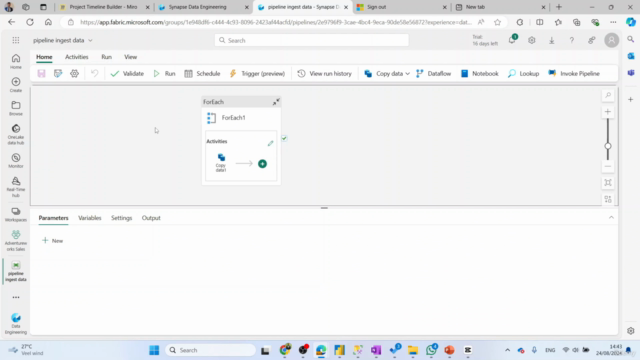Add activity with green plus button

(x=262, y=164)
